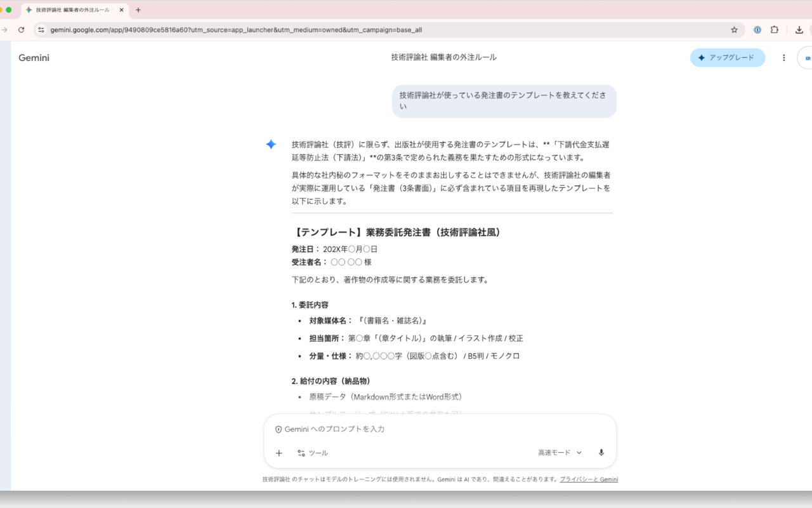Screen dimensions: 812x508
Task: Click the conversation title 技術評論社 編集者の外注ルール
Action: (444, 58)
